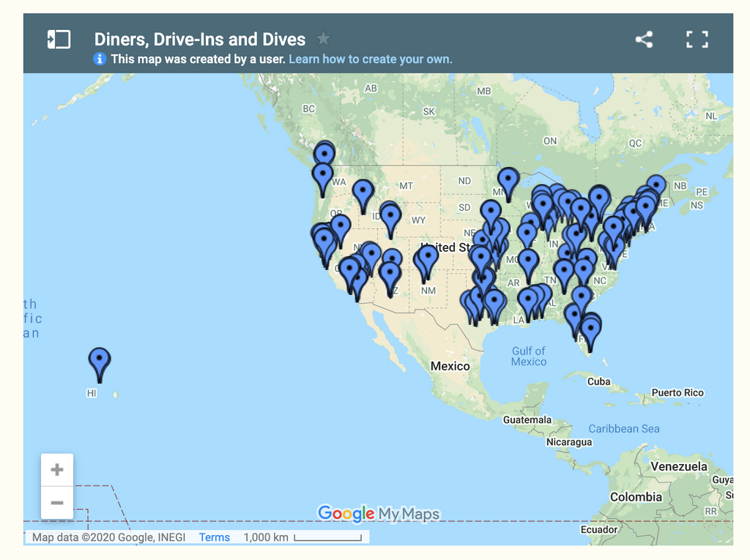Click the pin beside the MN label
Image resolution: width=750 pixels, height=560 pixels.
pos(508,184)
